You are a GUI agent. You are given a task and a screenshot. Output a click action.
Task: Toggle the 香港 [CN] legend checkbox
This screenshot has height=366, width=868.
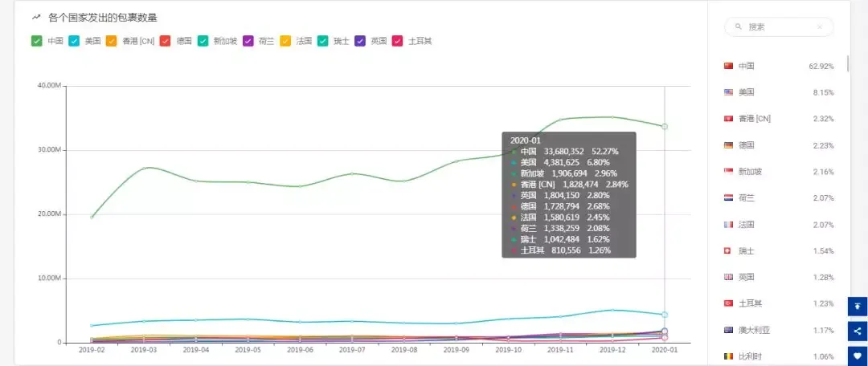click(x=111, y=41)
